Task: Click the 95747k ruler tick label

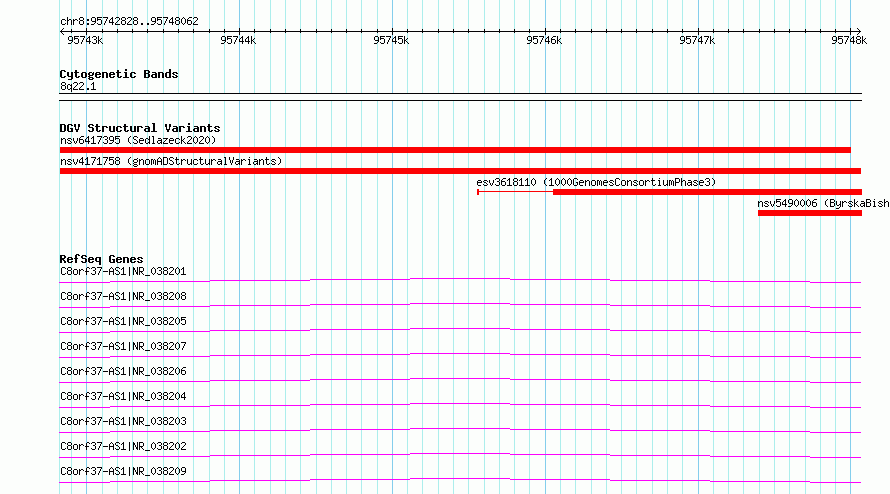Action: pyautogui.click(x=697, y=40)
